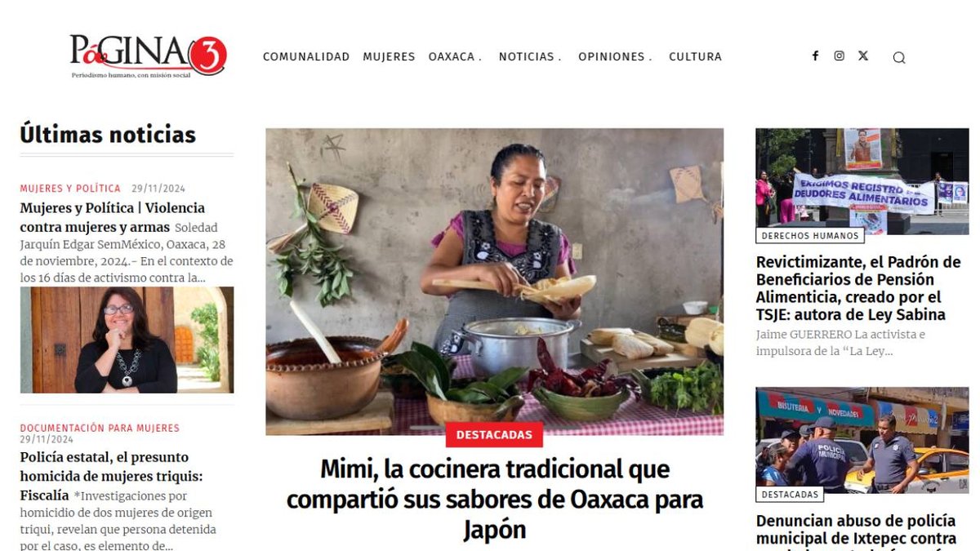Expand the OPINIONES menu

click(x=615, y=56)
